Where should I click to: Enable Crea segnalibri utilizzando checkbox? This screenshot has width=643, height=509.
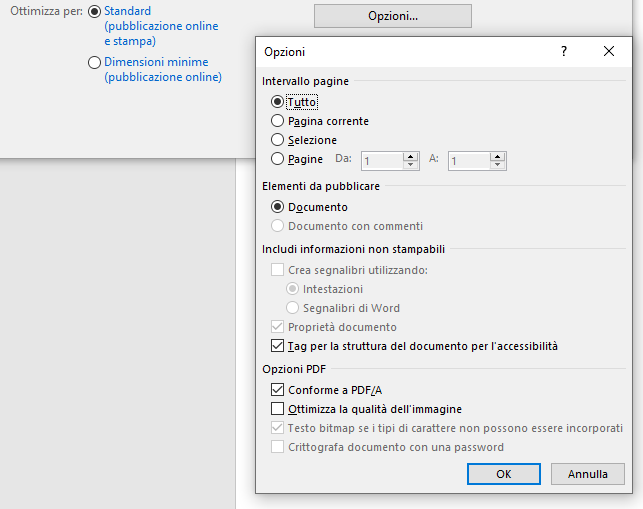click(278, 270)
